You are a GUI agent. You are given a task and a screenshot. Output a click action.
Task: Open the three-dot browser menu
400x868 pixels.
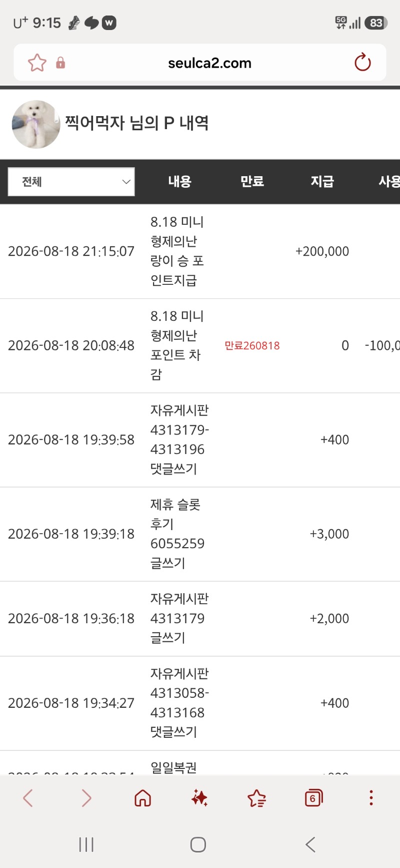click(x=371, y=798)
